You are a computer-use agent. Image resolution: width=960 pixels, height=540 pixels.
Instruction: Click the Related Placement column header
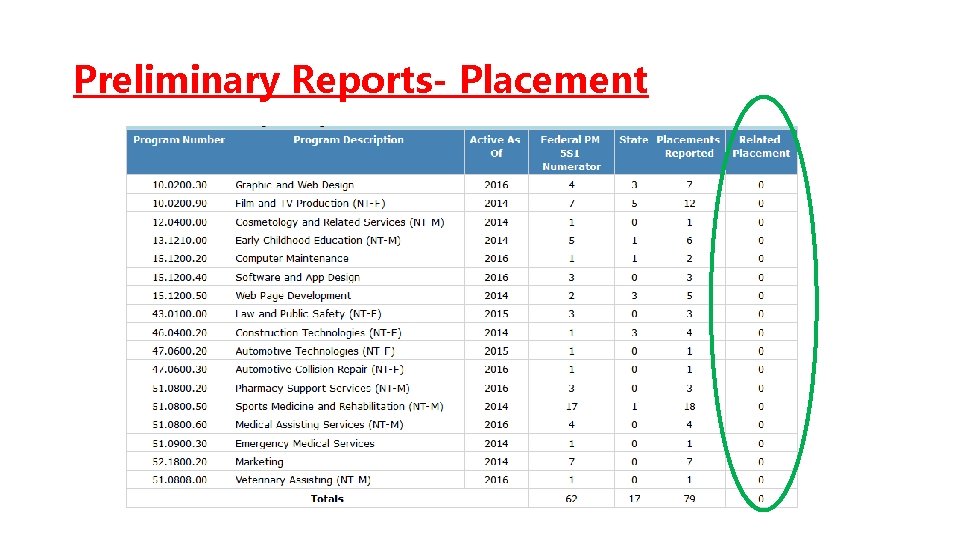point(761,146)
